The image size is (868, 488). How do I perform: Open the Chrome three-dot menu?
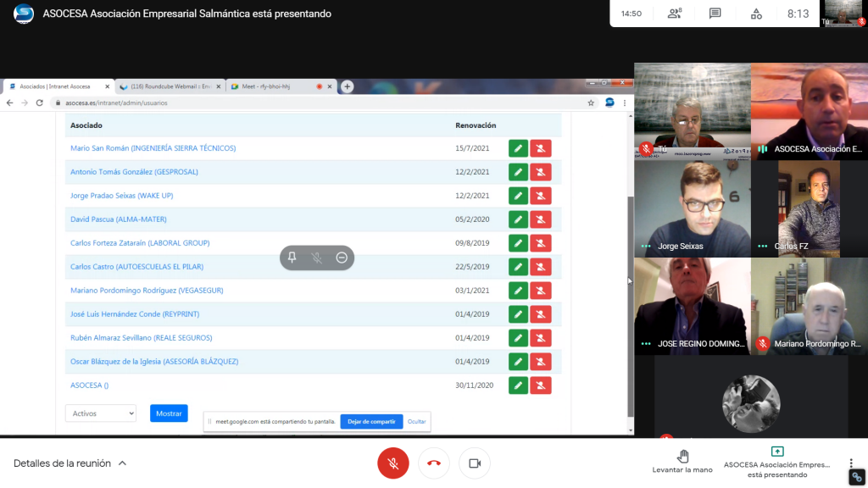(x=625, y=103)
